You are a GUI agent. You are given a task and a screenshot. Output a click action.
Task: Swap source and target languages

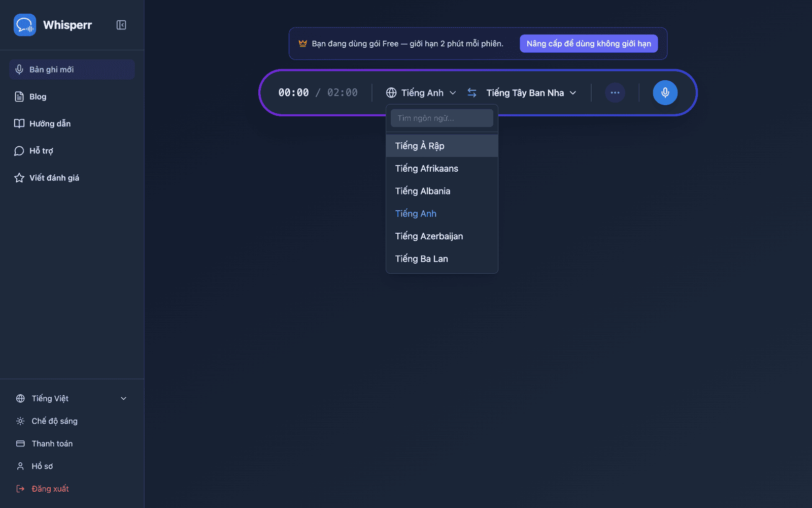472,93
